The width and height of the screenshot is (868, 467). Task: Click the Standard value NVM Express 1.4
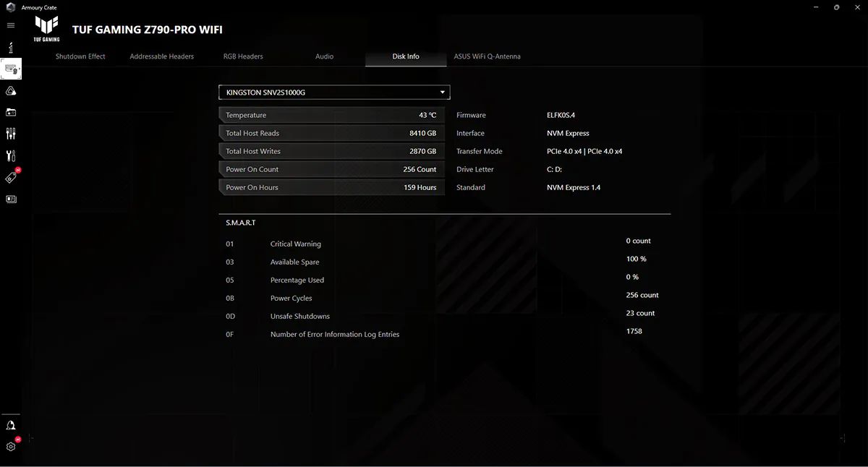click(574, 187)
